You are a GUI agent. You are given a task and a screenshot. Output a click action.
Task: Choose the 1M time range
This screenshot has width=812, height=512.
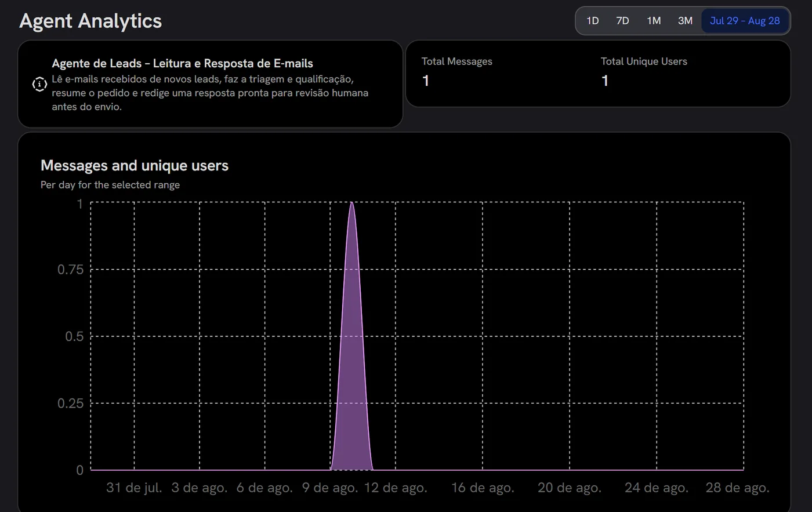tap(654, 21)
